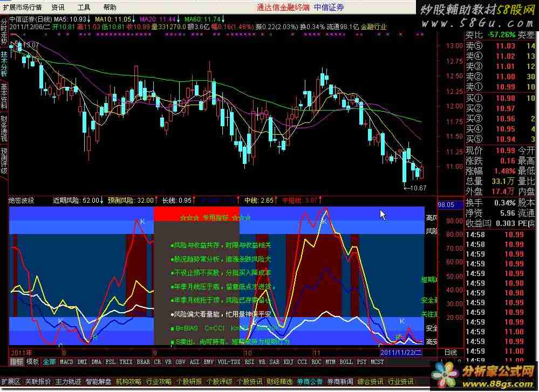539x392 pixels.
Task: Click the MA10: 11.05 moving average label
Action: click(115, 19)
